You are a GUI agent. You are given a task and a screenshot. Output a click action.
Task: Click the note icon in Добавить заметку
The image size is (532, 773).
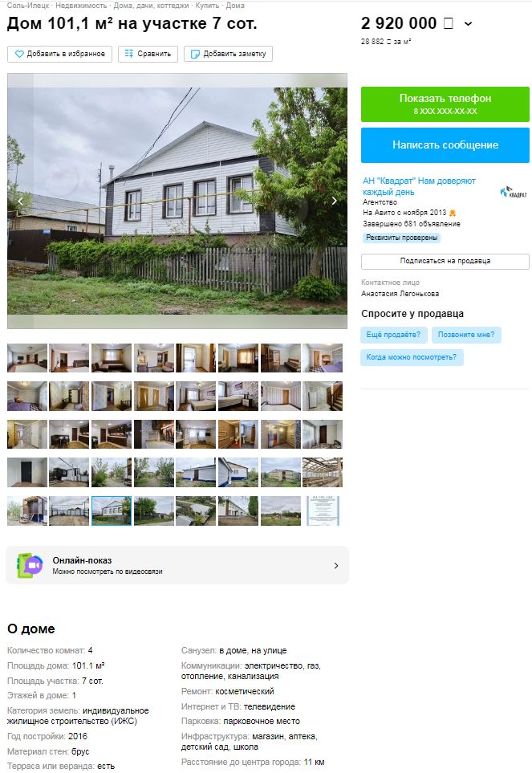tap(195, 54)
